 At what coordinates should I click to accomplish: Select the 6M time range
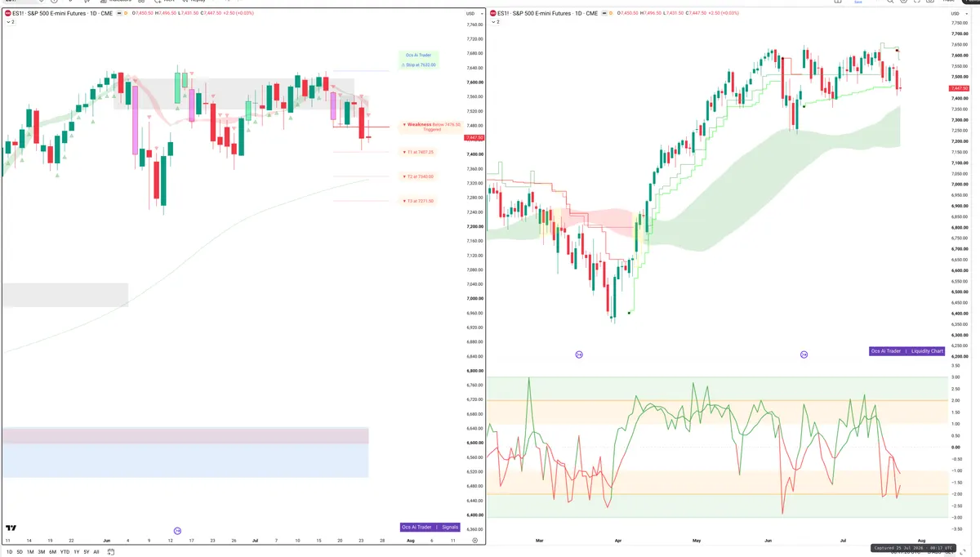pos(52,552)
